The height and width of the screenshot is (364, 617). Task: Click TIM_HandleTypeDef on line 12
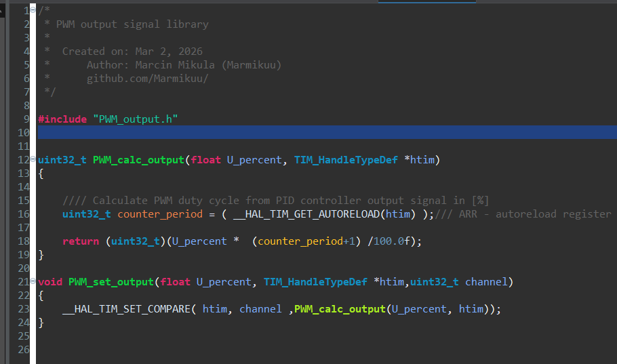346,160
